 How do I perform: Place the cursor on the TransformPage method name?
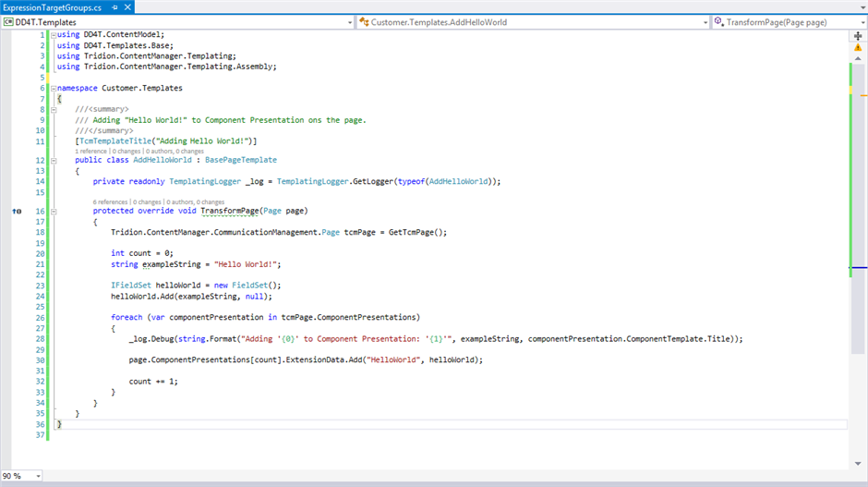pos(229,211)
